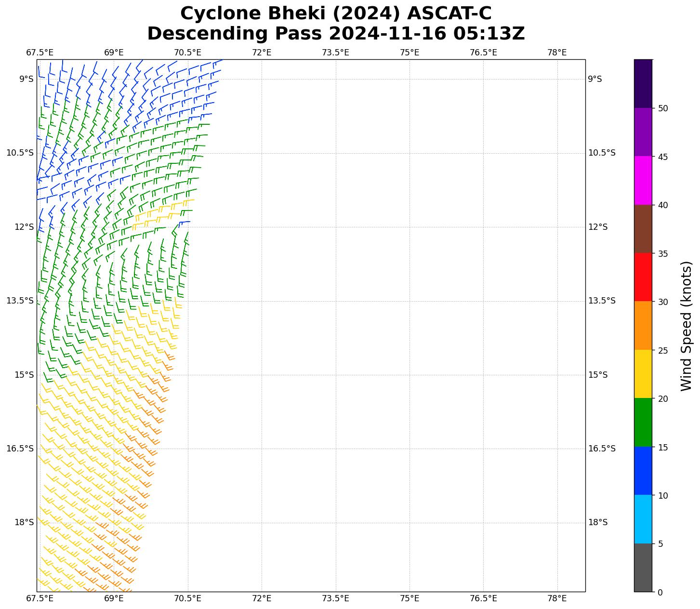Image resolution: width=700 pixels, height=609 pixels.
Task: Pick the orange 25–30 knots colorbar segment
Action: point(643,325)
